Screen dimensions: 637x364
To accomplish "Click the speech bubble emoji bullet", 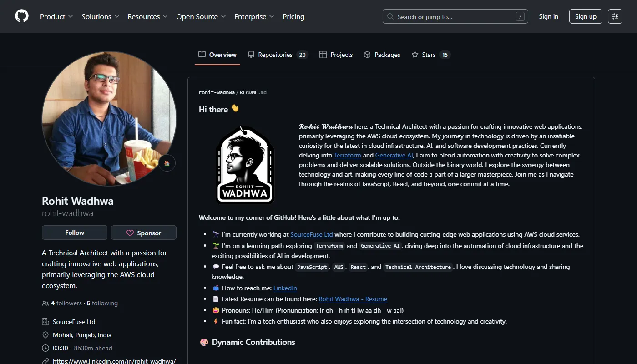I will [216, 267].
